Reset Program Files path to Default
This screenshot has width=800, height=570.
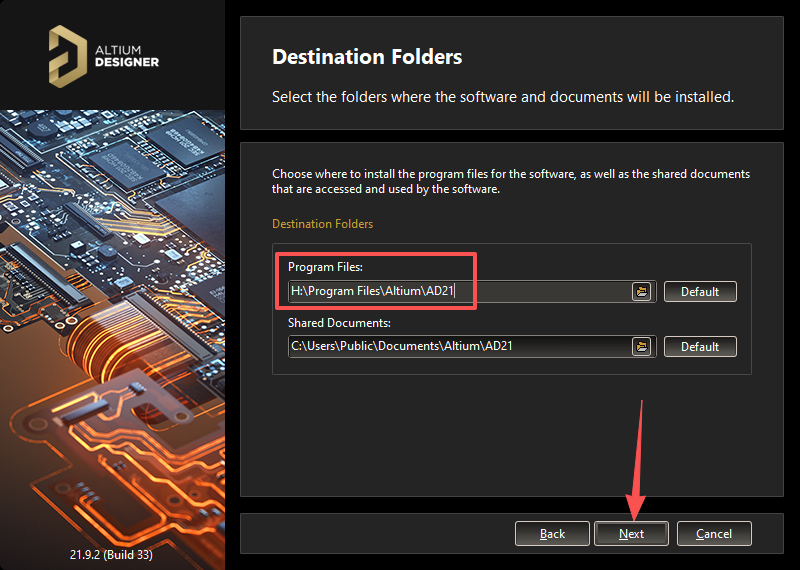click(700, 291)
